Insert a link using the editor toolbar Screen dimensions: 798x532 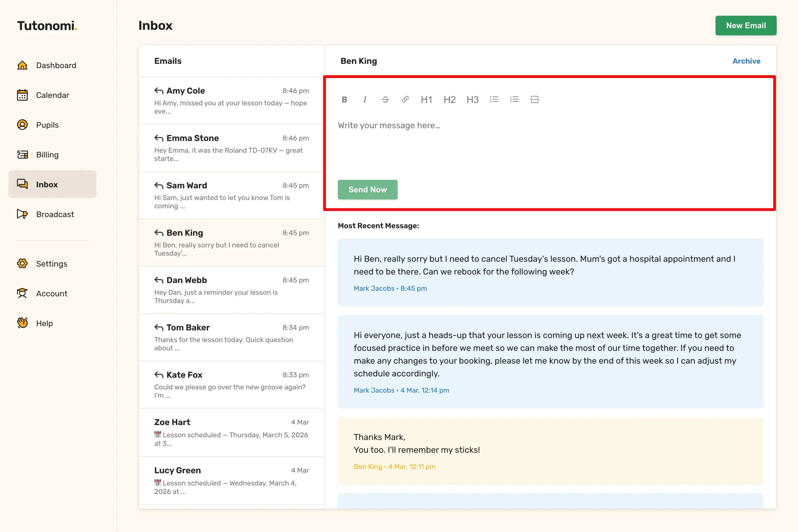pyautogui.click(x=405, y=99)
